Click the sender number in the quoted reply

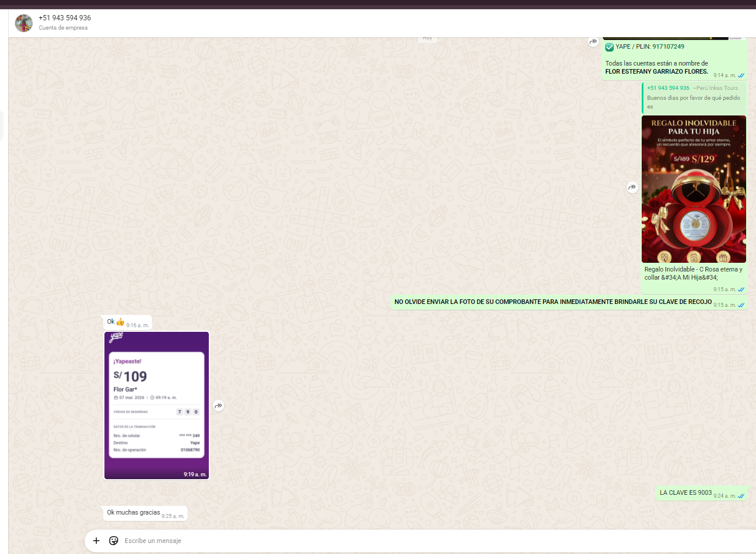[x=668, y=88]
